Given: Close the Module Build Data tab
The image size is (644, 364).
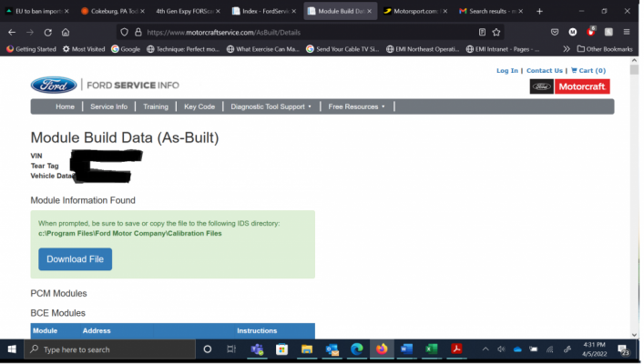Looking at the screenshot, I should [x=369, y=11].
